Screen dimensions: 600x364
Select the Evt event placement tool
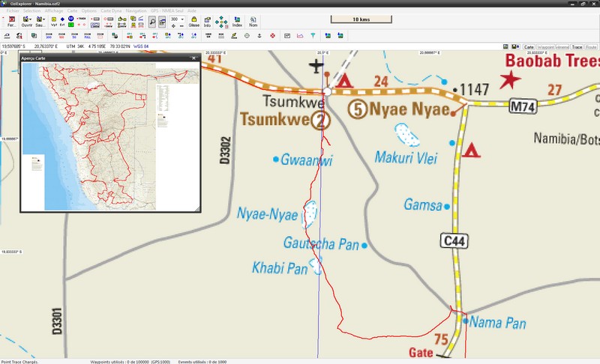62,22
